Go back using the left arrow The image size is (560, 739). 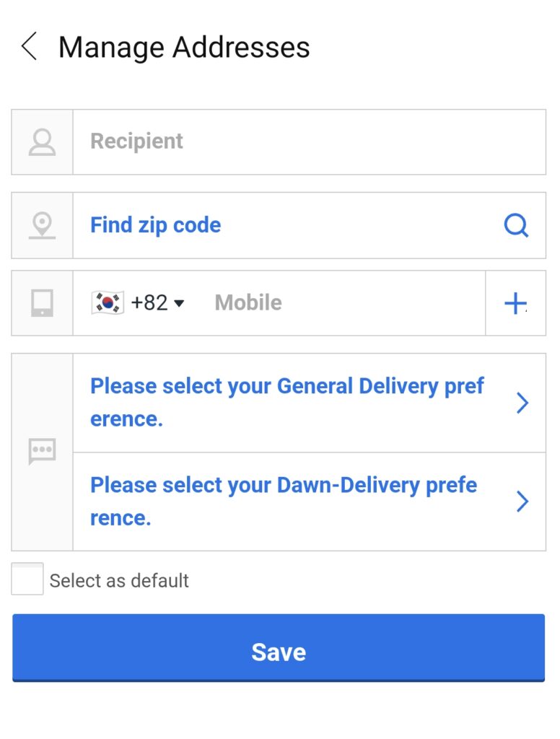point(29,47)
